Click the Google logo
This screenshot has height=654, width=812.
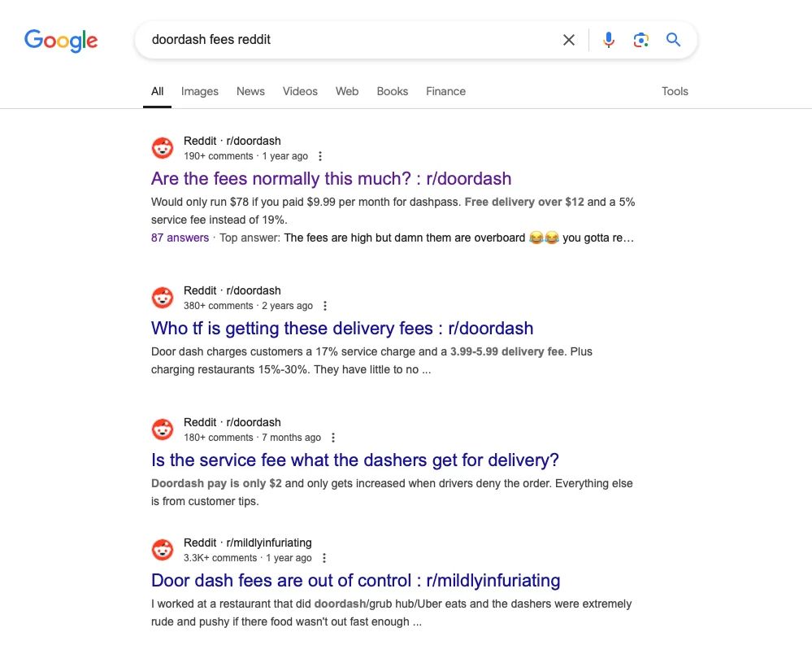click(61, 41)
